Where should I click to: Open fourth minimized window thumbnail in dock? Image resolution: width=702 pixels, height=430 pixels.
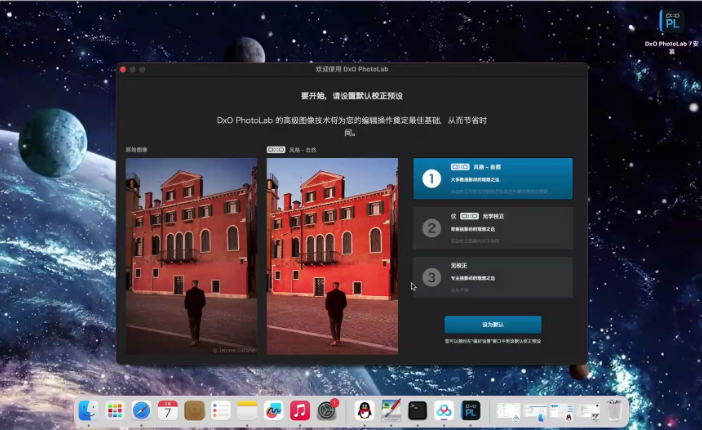(x=589, y=412)
